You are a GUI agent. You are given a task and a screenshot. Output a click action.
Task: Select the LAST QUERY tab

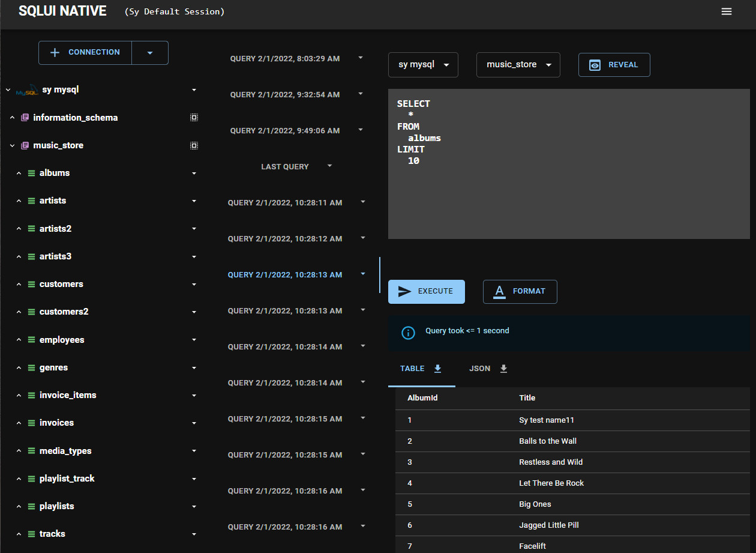point(285,166)
